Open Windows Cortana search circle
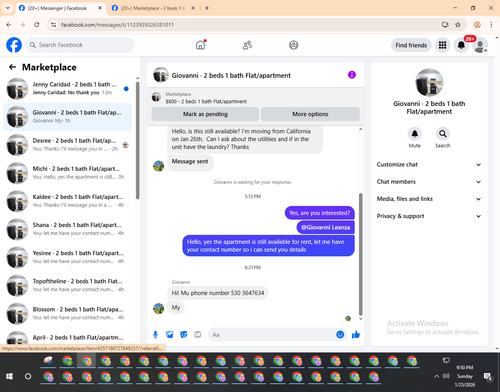This screenshot has width=500, height=392. tap(28, 376)
